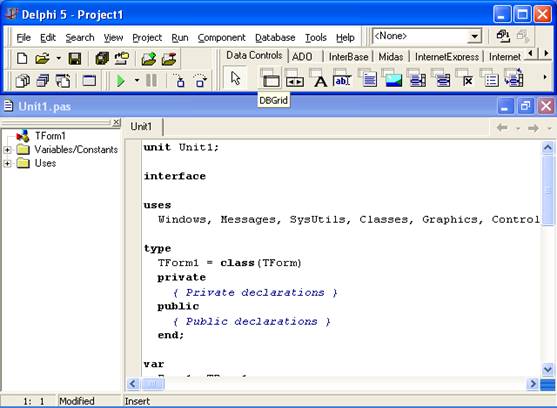
Task: Expand the Uses folder node
Action: click(x=7, y=163)
